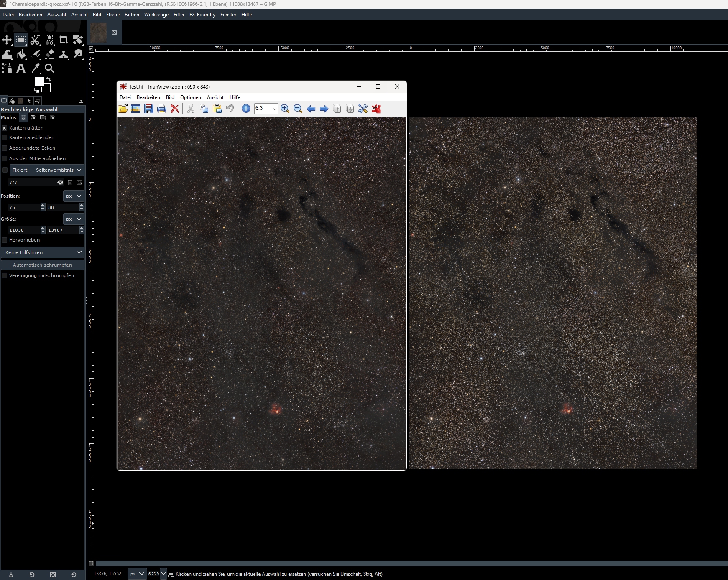Enable Aus der Mitte aufziehen option
Screen dimensions: 728x580
pos(5,158)
